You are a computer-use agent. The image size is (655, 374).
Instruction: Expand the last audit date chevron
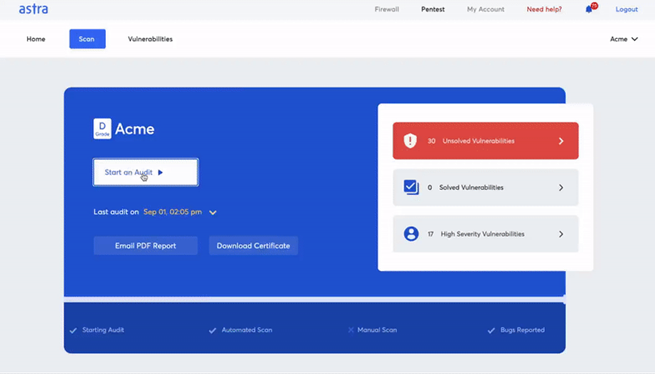[213, 213]
